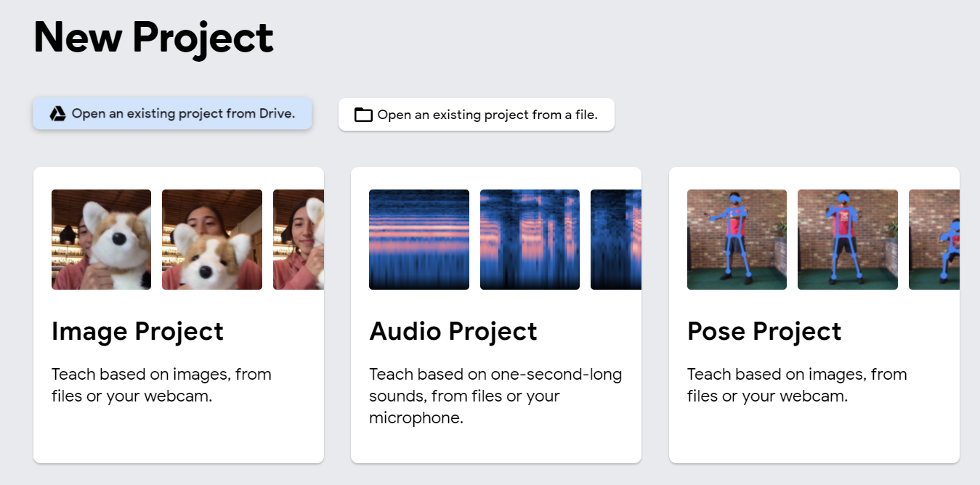Image resolution: width=980 pixels, height=485 pixels.
Task: Click the New Project heading
Action: (x=153, y=37)
